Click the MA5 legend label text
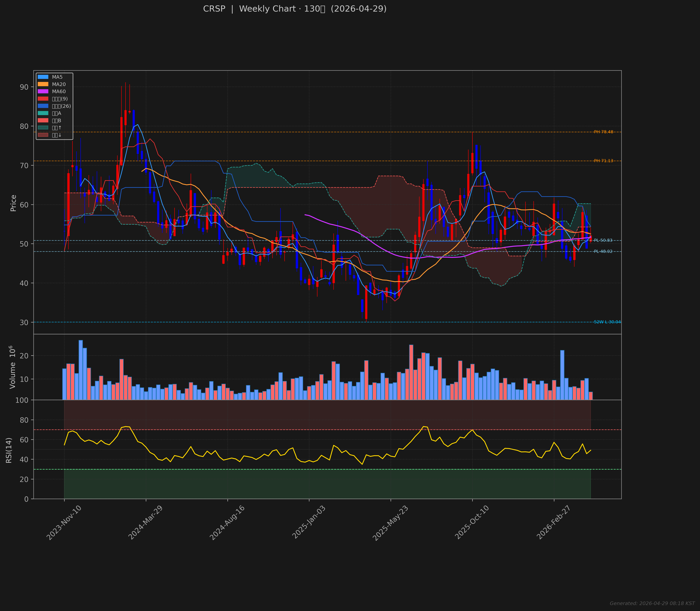The height and width of the screenshot is (611, 700). point(57,77)
